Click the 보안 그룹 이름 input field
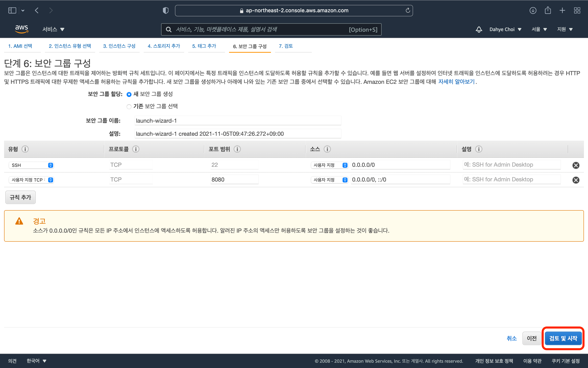The width and height of the screenshot is (588, 368). pyautogui.click(x=238, y=120)
